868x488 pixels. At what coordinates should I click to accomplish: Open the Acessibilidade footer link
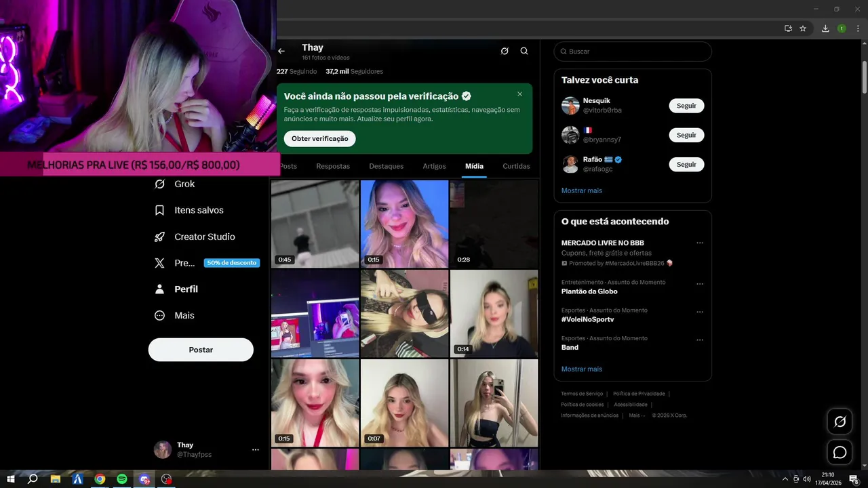pos(631,405)
